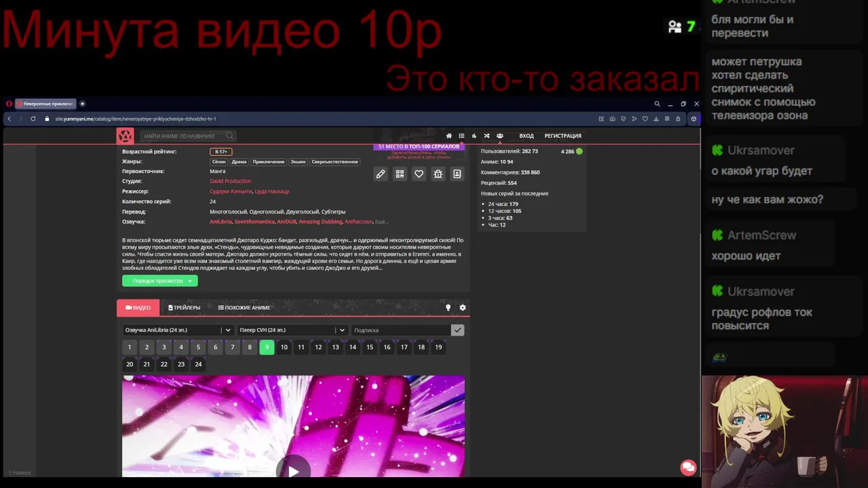The width and height of the screenshot is (868, 488).
Task: Click the Драма genre tag
Action: 239,162
